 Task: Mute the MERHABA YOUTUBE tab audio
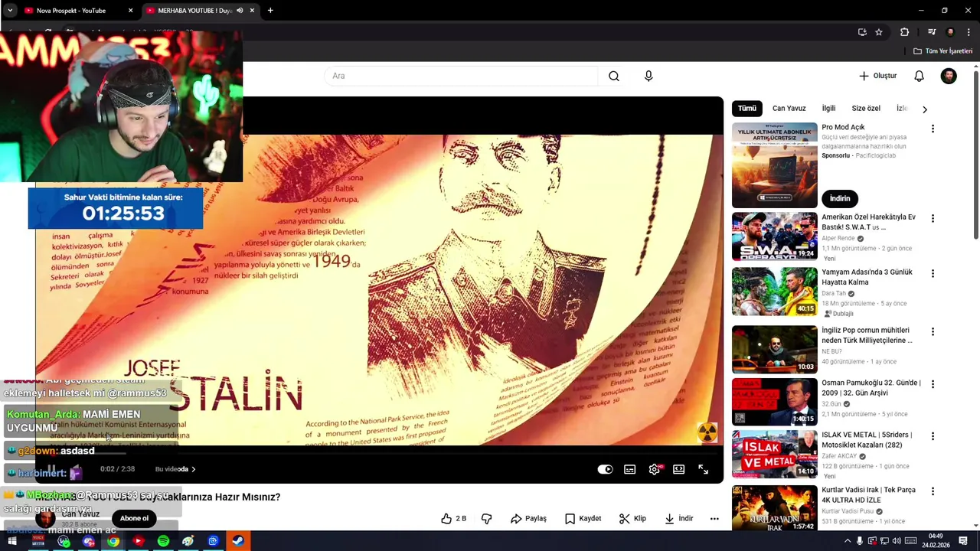(x=240, y=11)
